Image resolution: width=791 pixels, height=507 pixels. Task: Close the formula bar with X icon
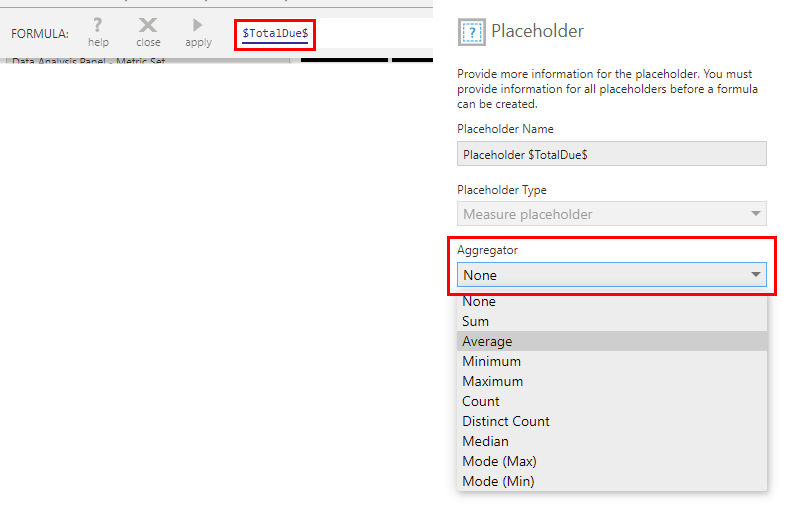point(148,25)
